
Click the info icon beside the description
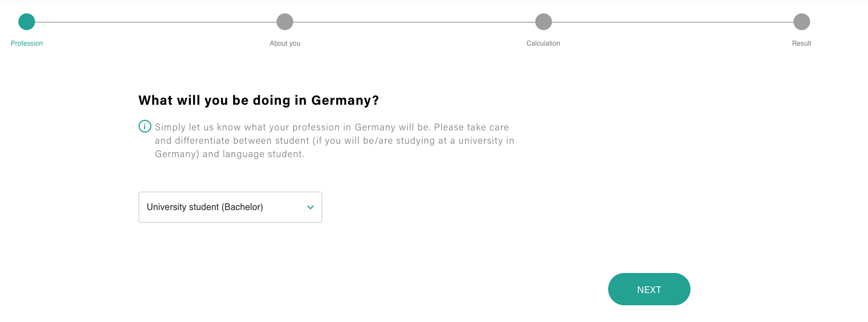coord(145,126)
